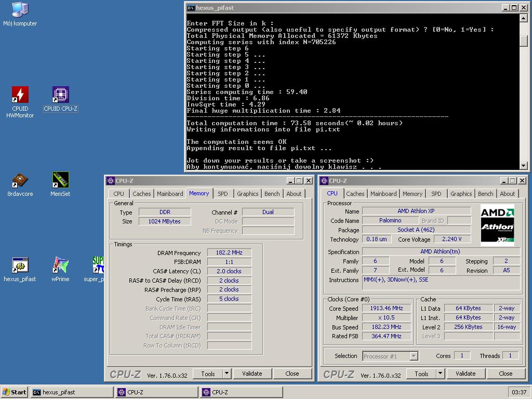This screenshot has height=399, width=532.
Task: Select the wPrime desktop icon
Action: coord(60,270)
